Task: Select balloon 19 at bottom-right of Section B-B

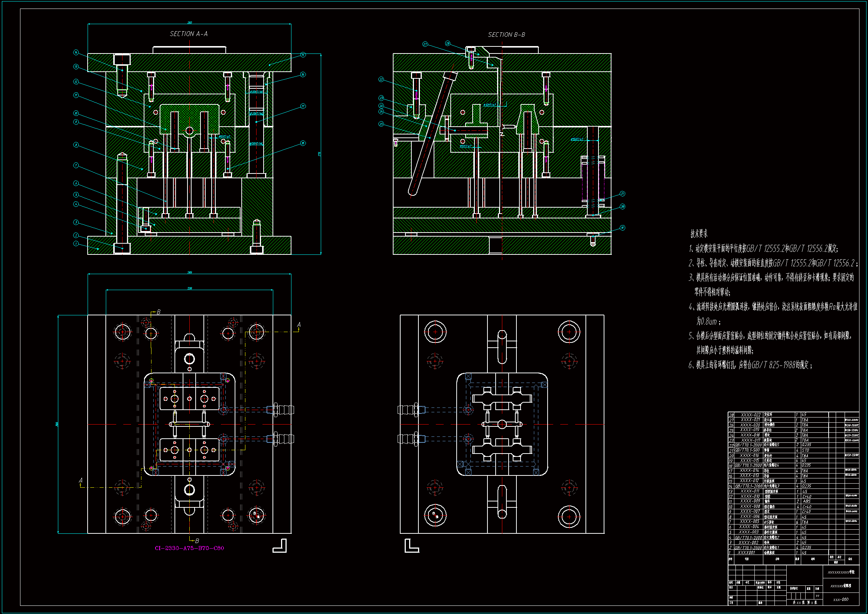Action: tap(622, 228)
